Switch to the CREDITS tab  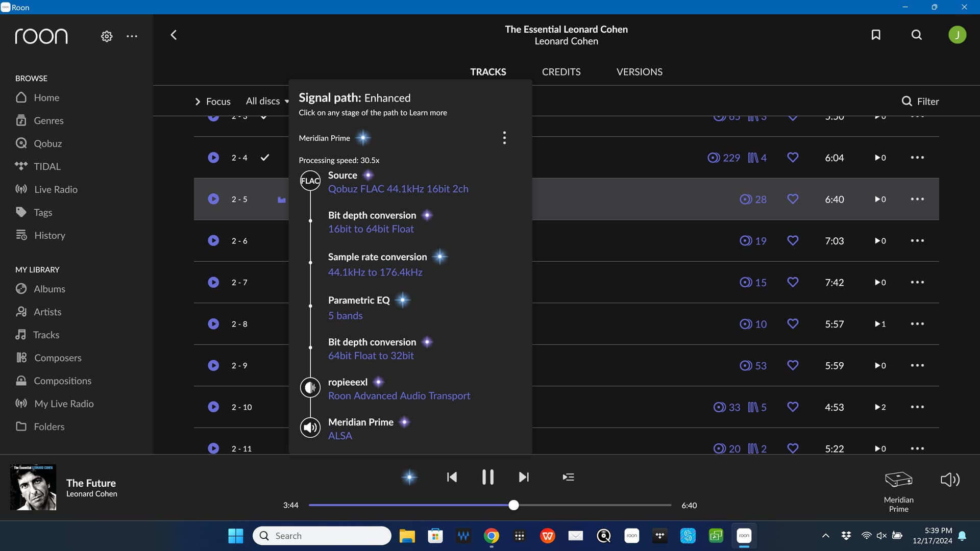(x=561, y=72)
